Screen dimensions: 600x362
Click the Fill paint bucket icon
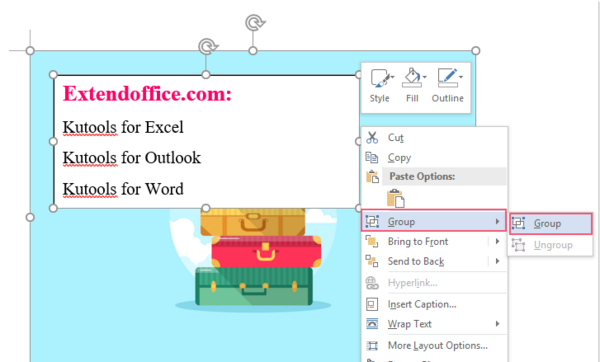(x=411, y=77)
